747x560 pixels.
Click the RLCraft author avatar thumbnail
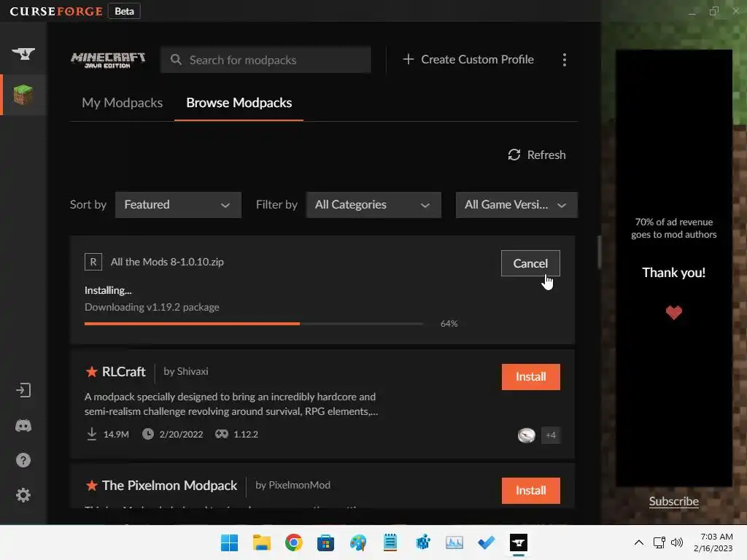527,435
